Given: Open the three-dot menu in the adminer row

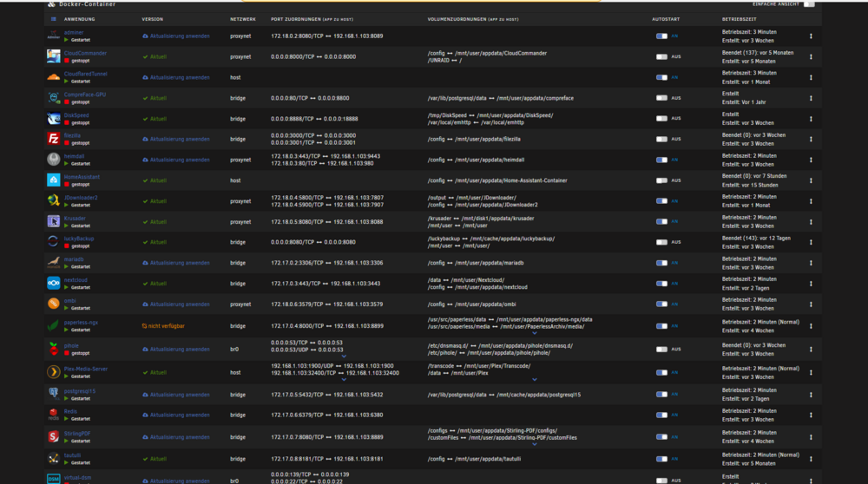Looking at the screenshot, I should point(811,36).
